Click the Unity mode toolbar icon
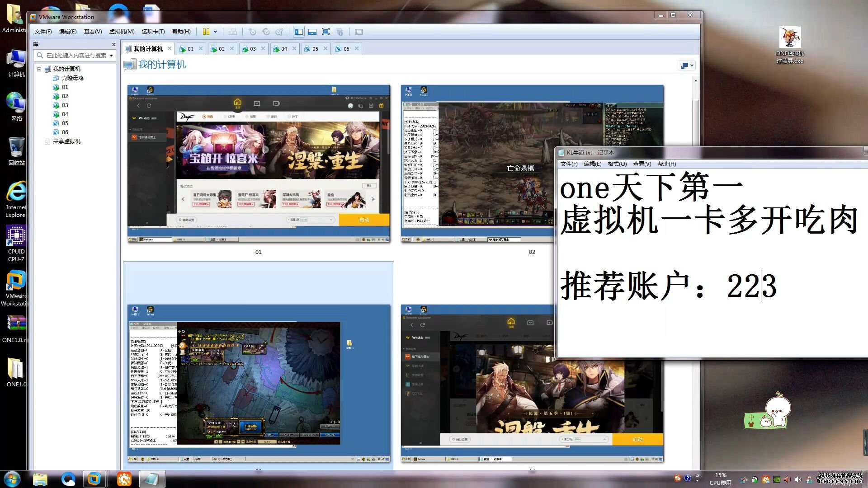The image size is (868, 488). [x=340, y=32]
